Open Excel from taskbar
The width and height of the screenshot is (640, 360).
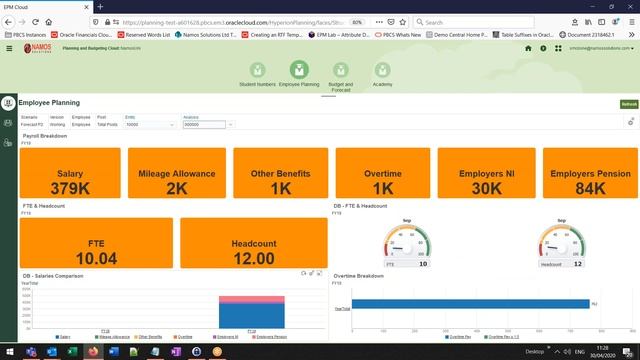(x=72, y=351)
